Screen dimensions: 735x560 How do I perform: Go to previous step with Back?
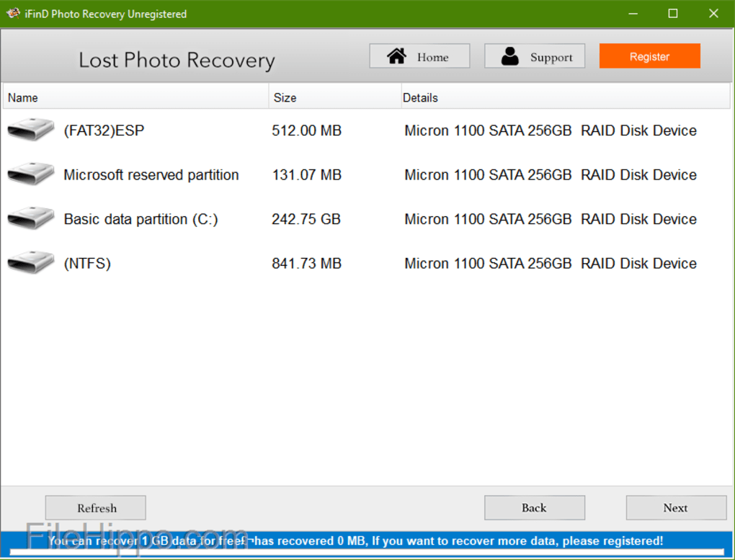pyautogui.click(x=534, y=507)
